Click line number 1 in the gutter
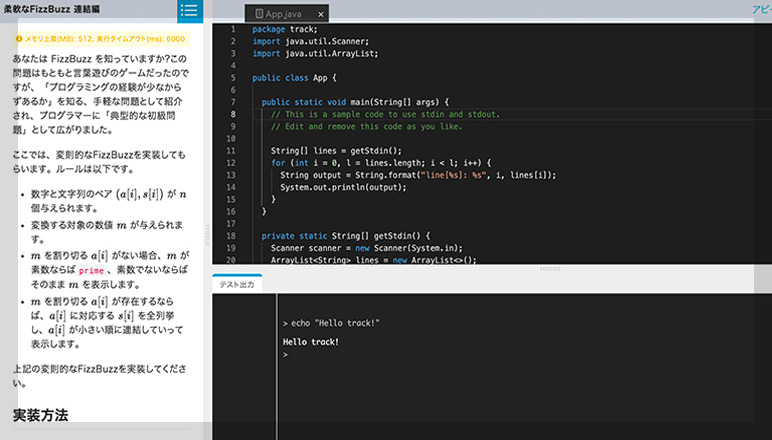 [232, 30]
